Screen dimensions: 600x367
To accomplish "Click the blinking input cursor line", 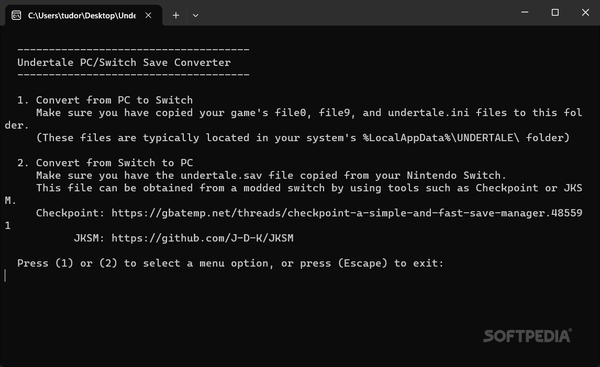I will click(x=5, y=276).
